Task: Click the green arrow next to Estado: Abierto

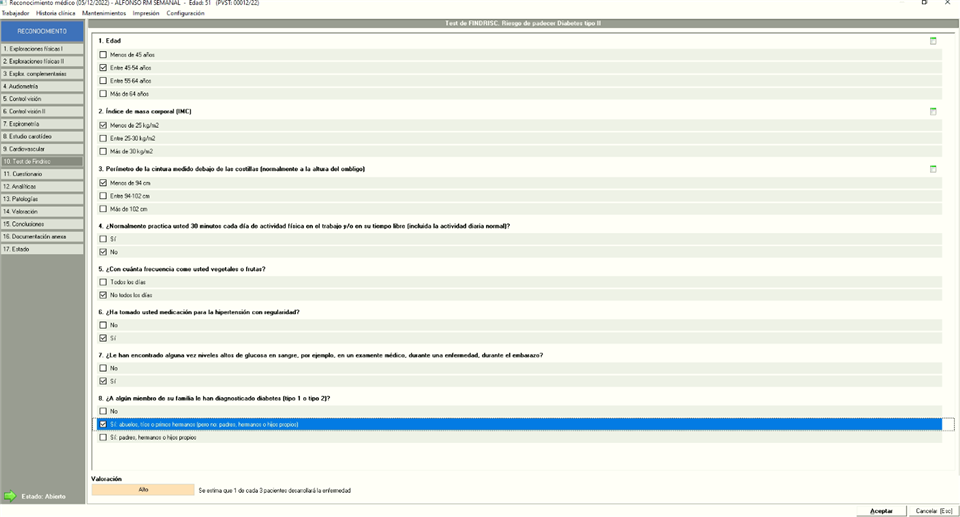Action: point(10,496)
